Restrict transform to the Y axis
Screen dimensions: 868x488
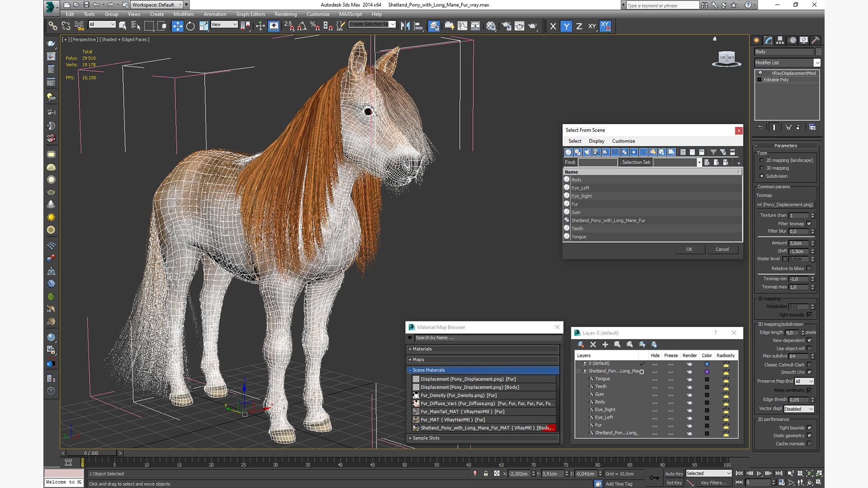[566, 26]
